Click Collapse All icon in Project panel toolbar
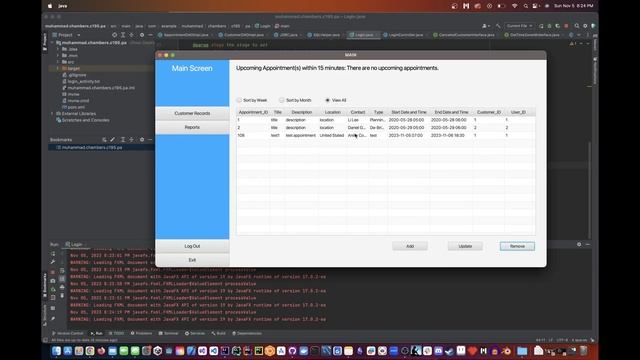Viewport: 640px width, 360px height. click(131, 35)
